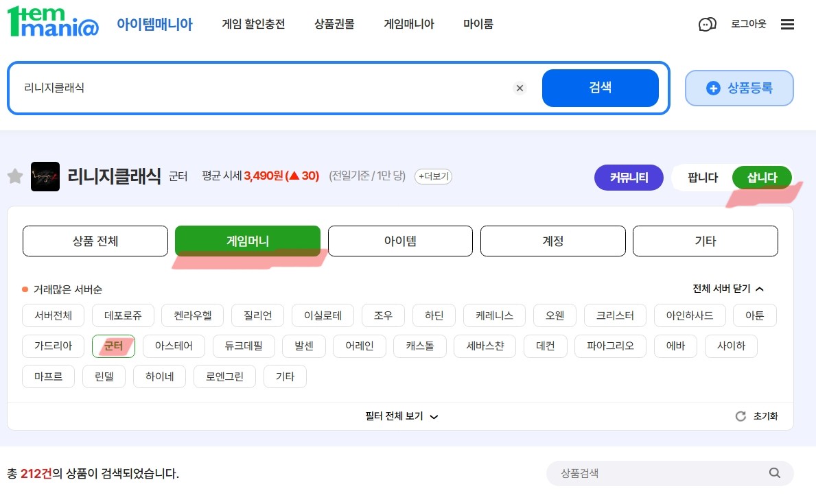Open the 게임 할인충전 menu
816x504 pixels.
(253, 24)
